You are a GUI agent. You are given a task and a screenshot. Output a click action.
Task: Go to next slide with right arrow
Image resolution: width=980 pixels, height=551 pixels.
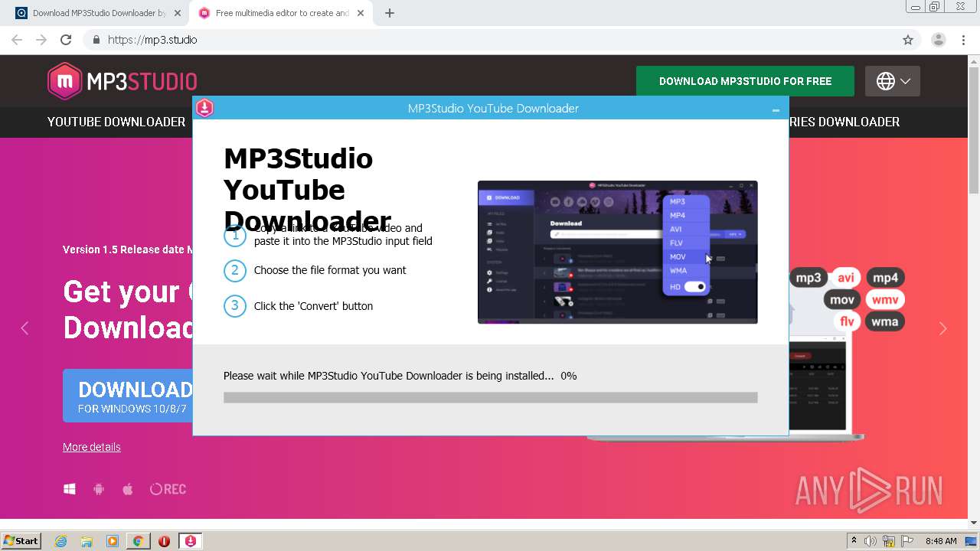pos(942,328)
